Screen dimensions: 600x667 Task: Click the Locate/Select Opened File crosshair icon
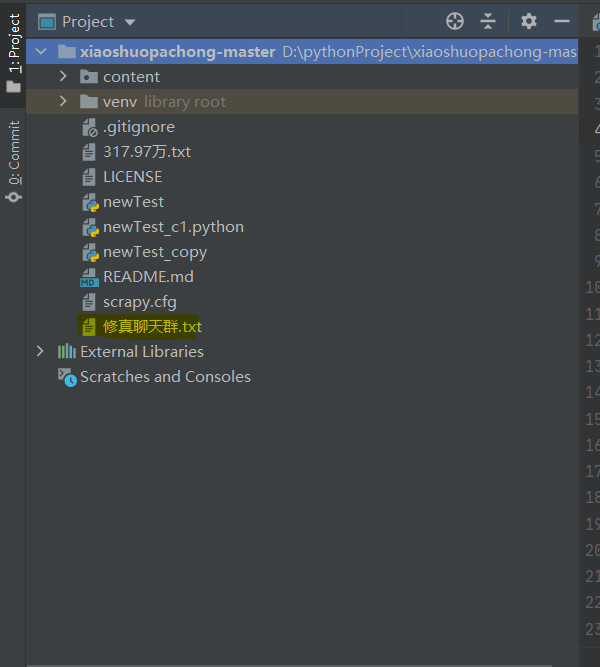[455, 21]
